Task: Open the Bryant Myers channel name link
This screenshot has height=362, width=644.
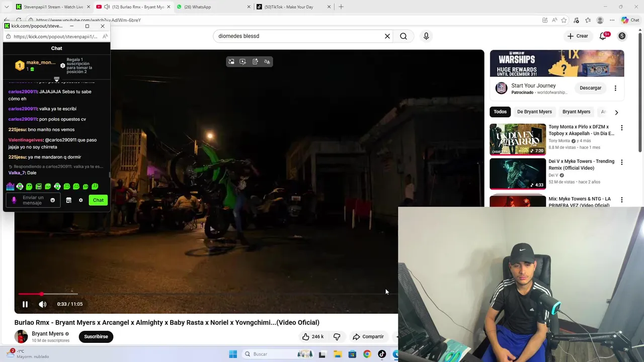Action: tap(48, 334)
